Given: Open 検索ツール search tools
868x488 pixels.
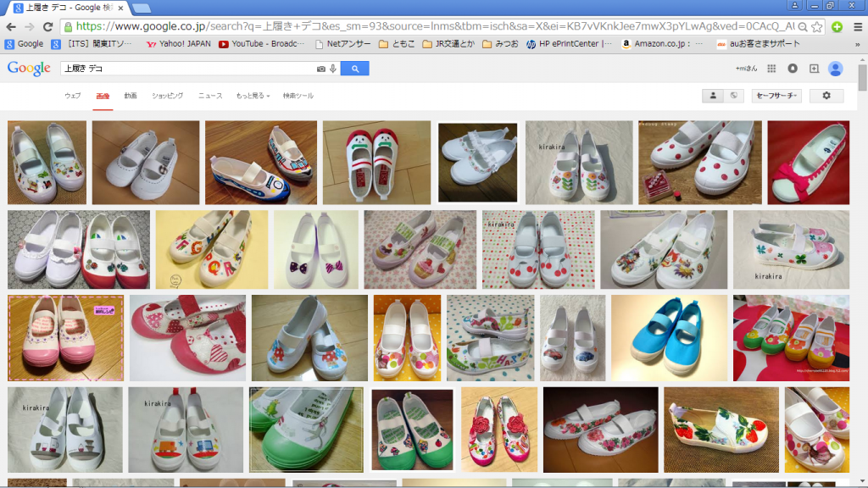Looking at the screenshot, I should coord(298,96).
